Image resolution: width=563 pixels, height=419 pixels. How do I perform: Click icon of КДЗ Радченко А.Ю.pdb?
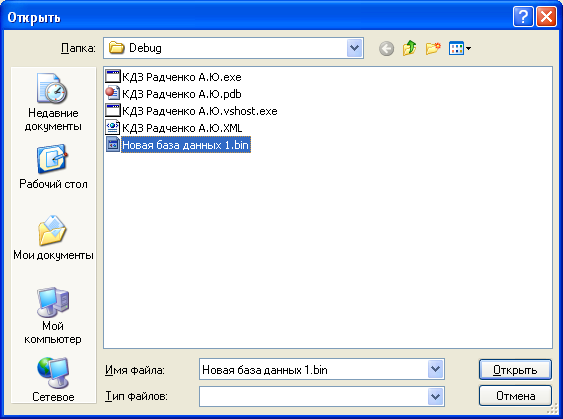point(113,94)
